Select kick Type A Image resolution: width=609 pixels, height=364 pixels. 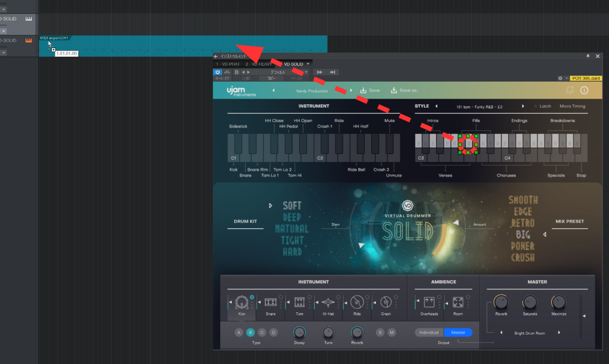click(239, 332)
